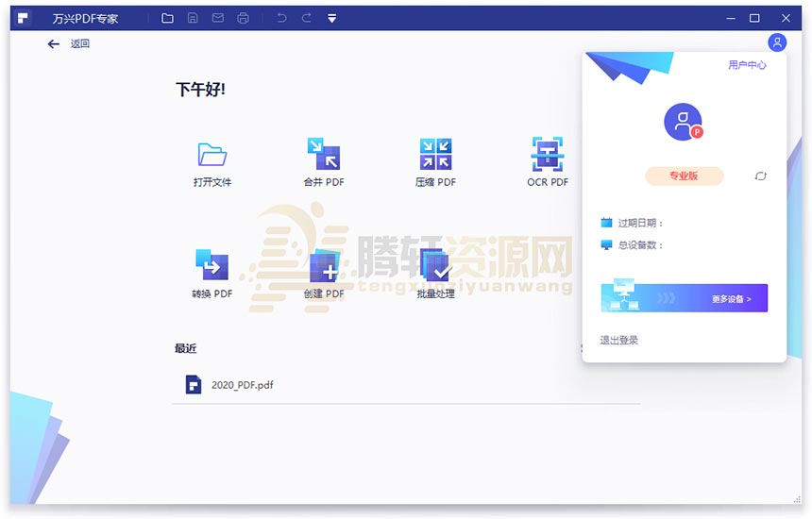Click the 返回 back arrow
The height and width of the screenshot is (519, 812).
click(x=54, y=43)
